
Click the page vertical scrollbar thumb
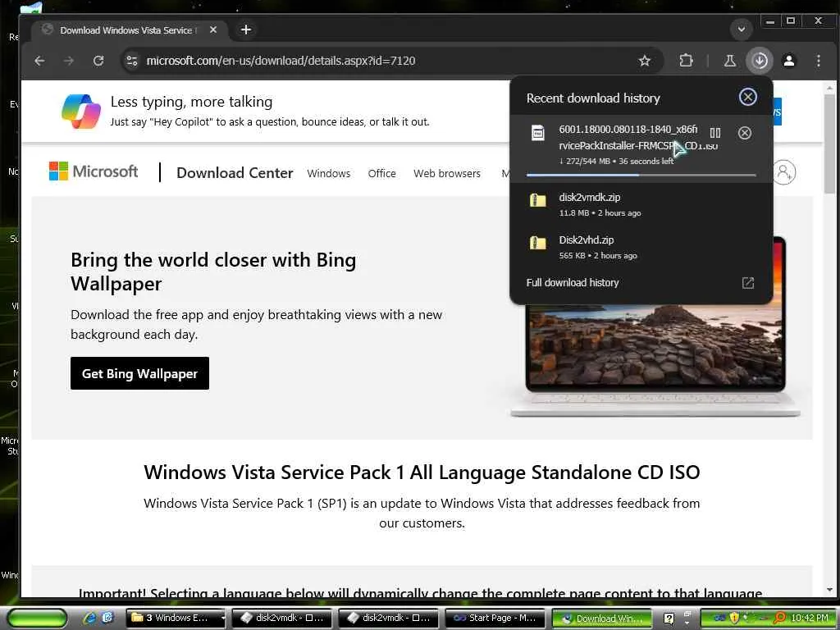[x=830, y=142]
